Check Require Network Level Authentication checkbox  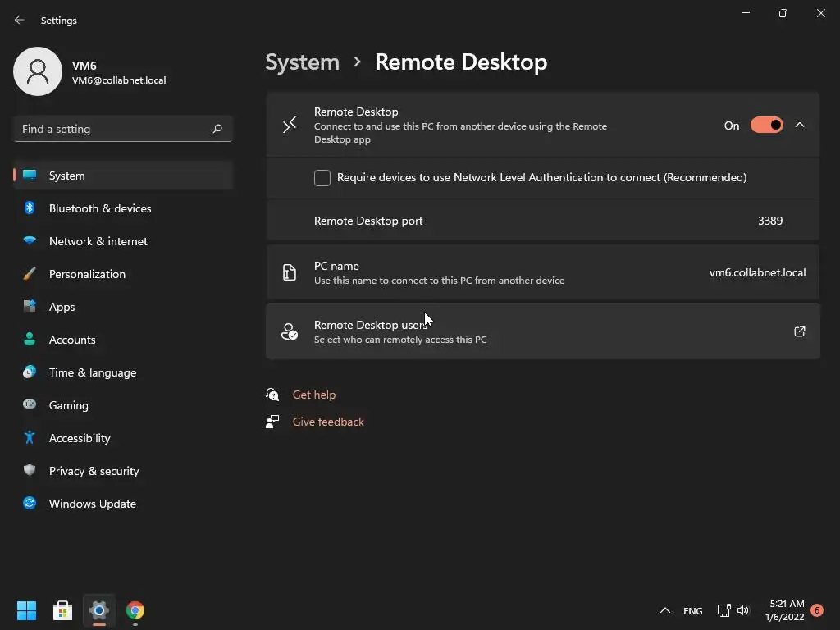(x=322, y=178)
